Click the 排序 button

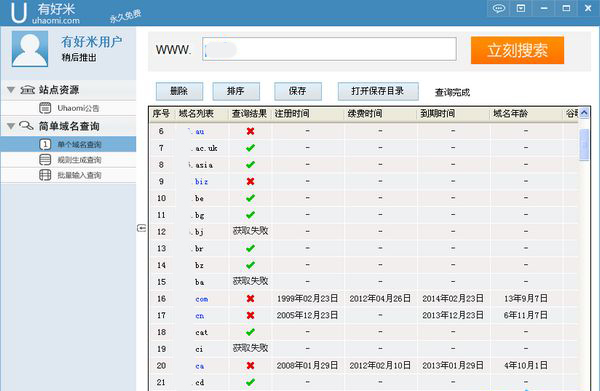pyautogui.click(x=236, y=91)
